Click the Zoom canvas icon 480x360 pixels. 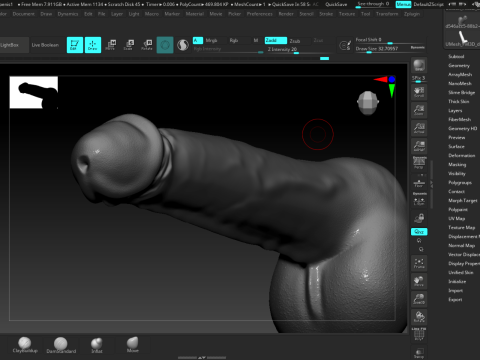[419, 110]
